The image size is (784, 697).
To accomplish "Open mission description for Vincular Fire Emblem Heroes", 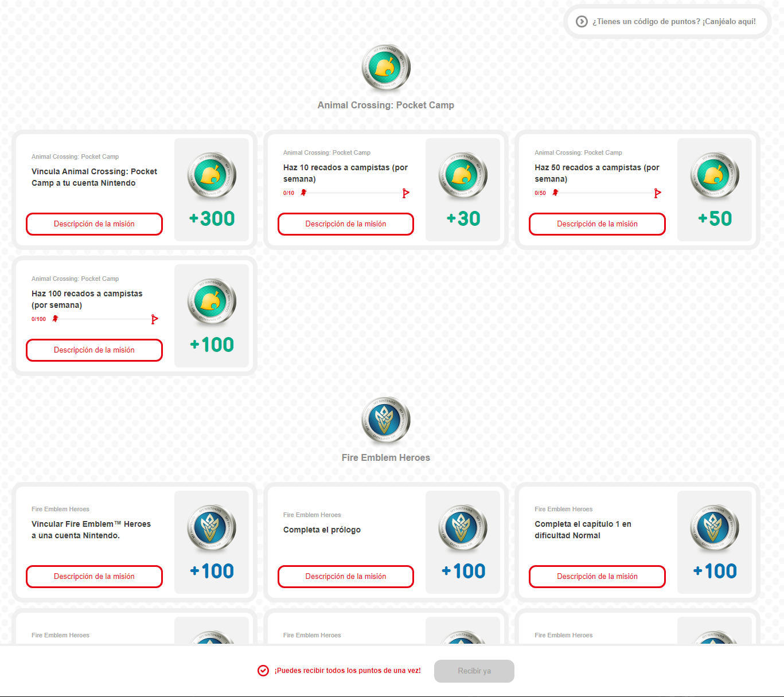I will pyautogui.click(x=94, y=577).
